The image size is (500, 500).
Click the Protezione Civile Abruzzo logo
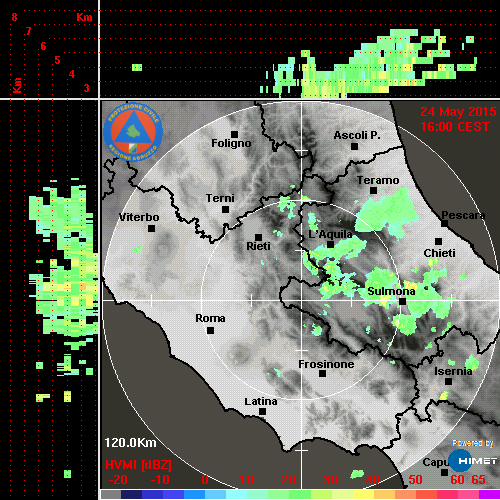point(133,132)
